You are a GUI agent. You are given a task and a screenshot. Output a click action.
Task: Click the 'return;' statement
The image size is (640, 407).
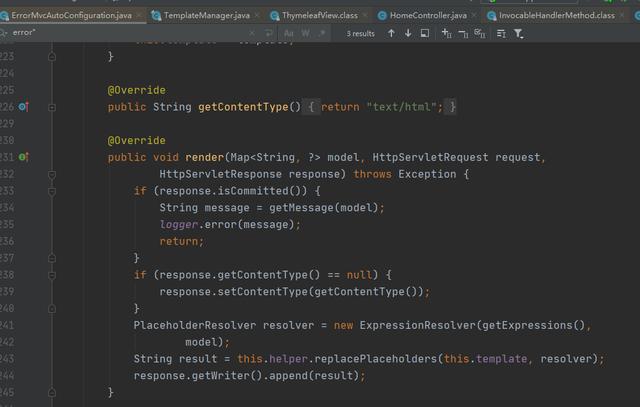pyautogui.click(x=182, y=241)
